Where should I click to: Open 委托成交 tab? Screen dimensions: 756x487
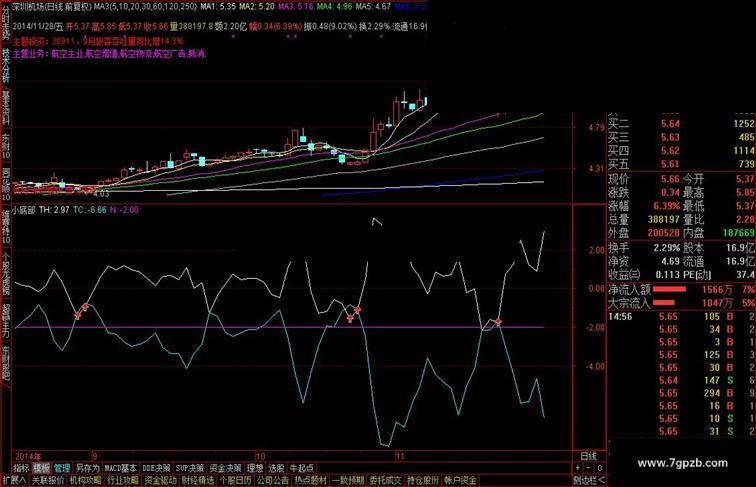[x=386, y=480]
